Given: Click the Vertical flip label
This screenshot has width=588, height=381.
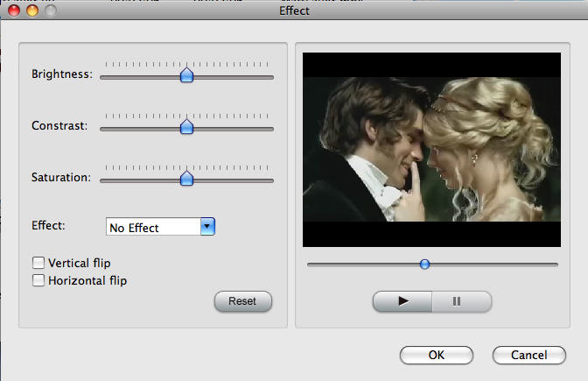Looking at the screenshot, I should (x=80, y=263).
